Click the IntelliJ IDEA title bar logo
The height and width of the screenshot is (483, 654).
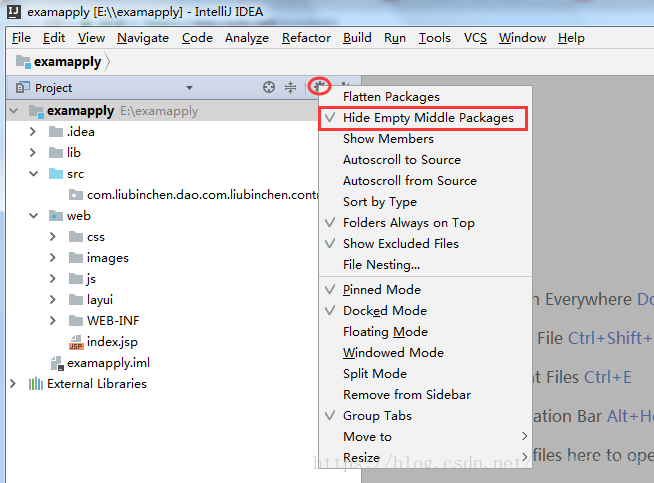(14, 11)
